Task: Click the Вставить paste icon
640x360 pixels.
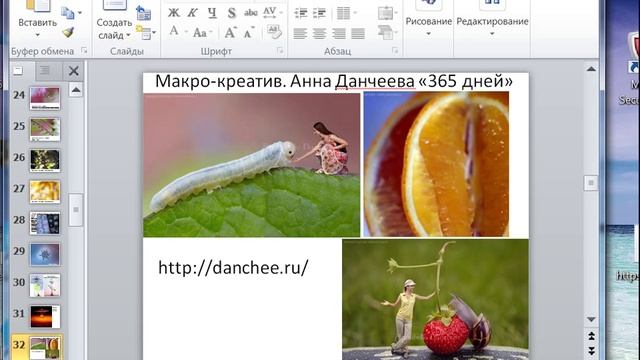Action: [38, 6]
